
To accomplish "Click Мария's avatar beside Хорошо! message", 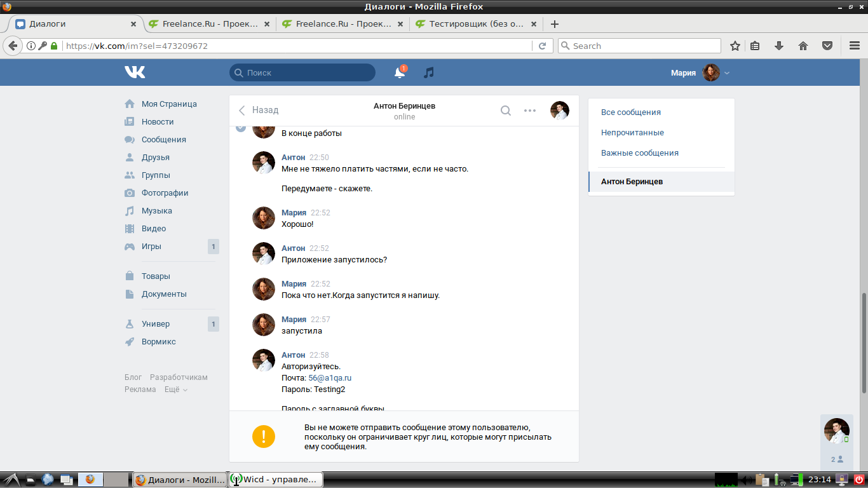I will pos(264,218).
